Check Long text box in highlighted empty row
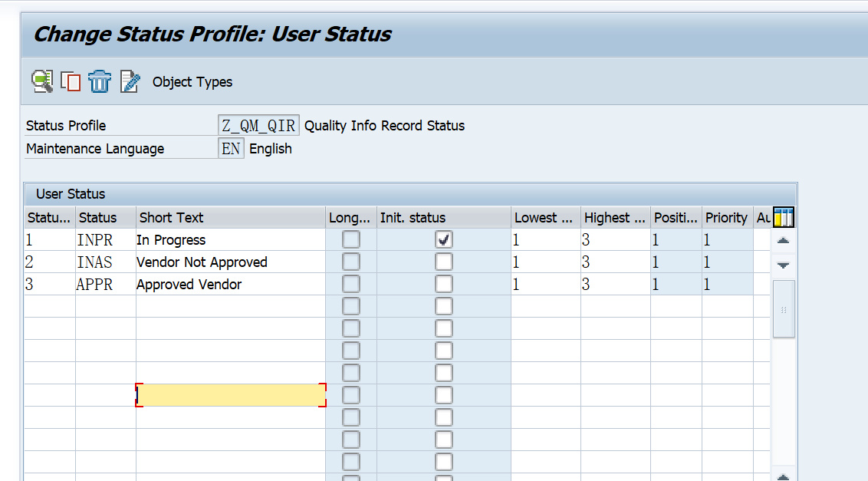This screenshot has height=481, width=868. 351,395
